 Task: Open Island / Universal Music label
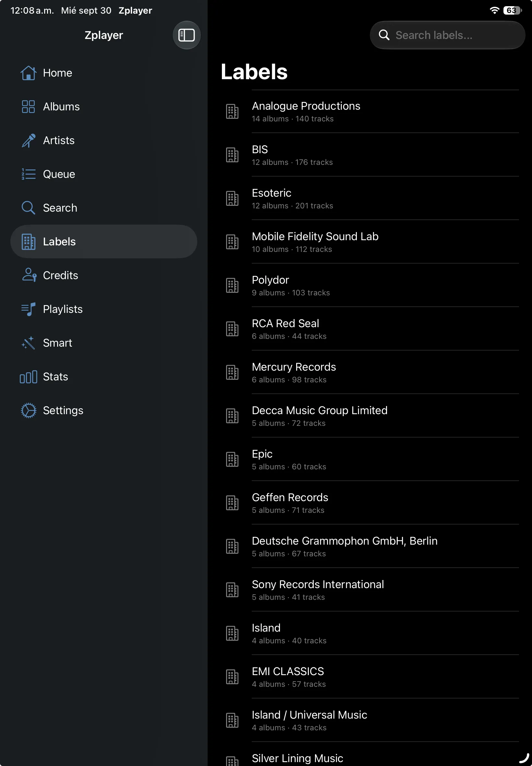pyautogui.click(x=370, y=720)
